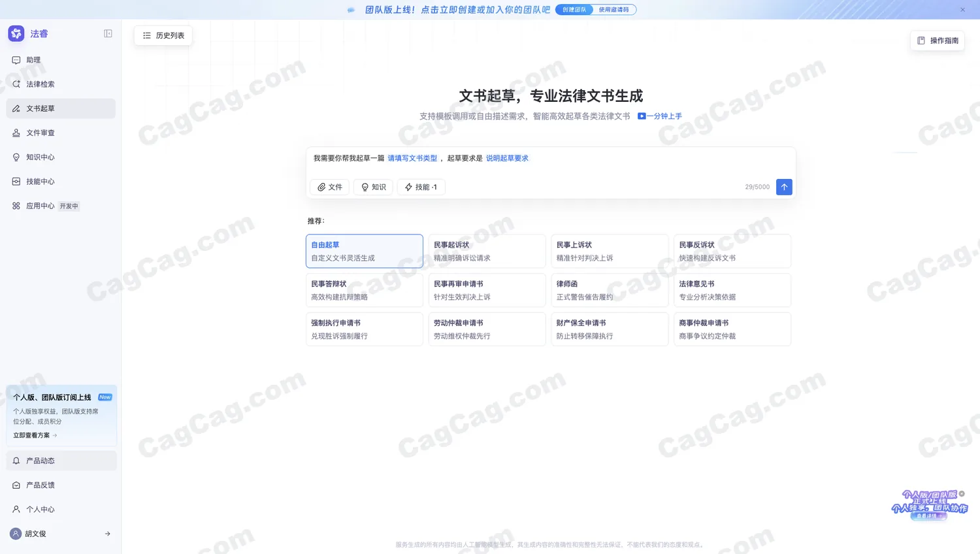This screenshot has width=980, height=554.
Task: Choose the 财产保全申请书 template
Action: click(610, 329)
